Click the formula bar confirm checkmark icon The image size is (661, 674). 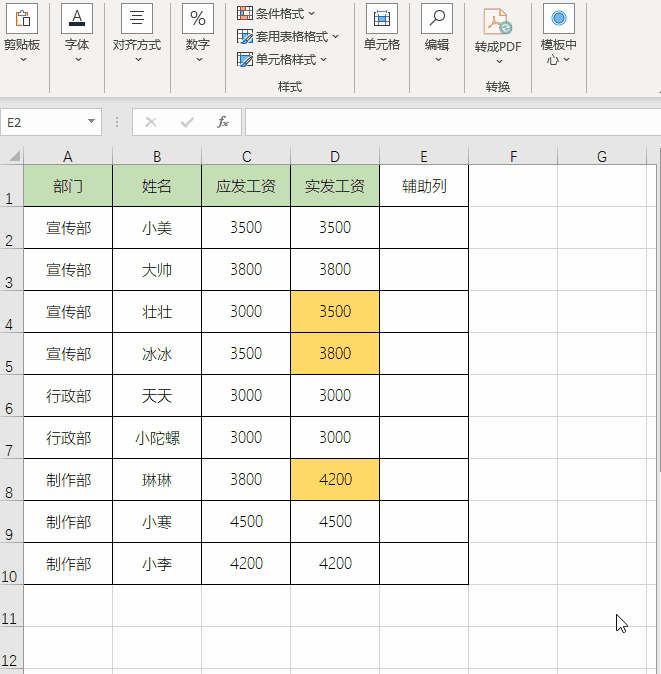click(187, 123)
